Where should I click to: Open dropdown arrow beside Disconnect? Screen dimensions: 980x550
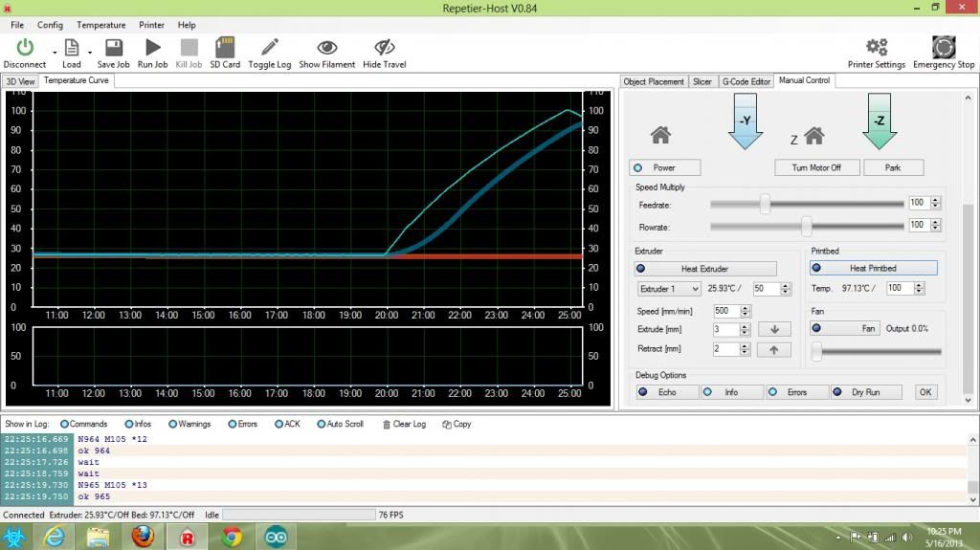point(55,53)
